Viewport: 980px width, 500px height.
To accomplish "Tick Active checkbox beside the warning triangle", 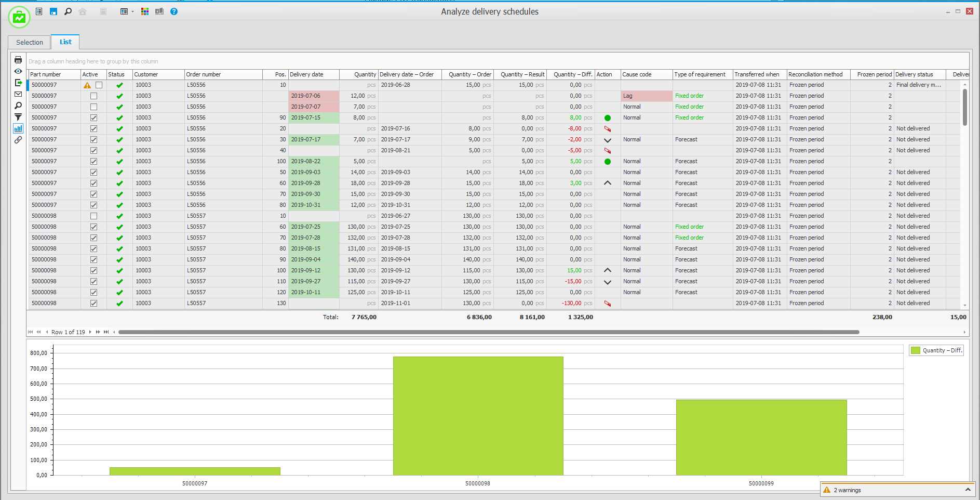I will pos(99,85).
